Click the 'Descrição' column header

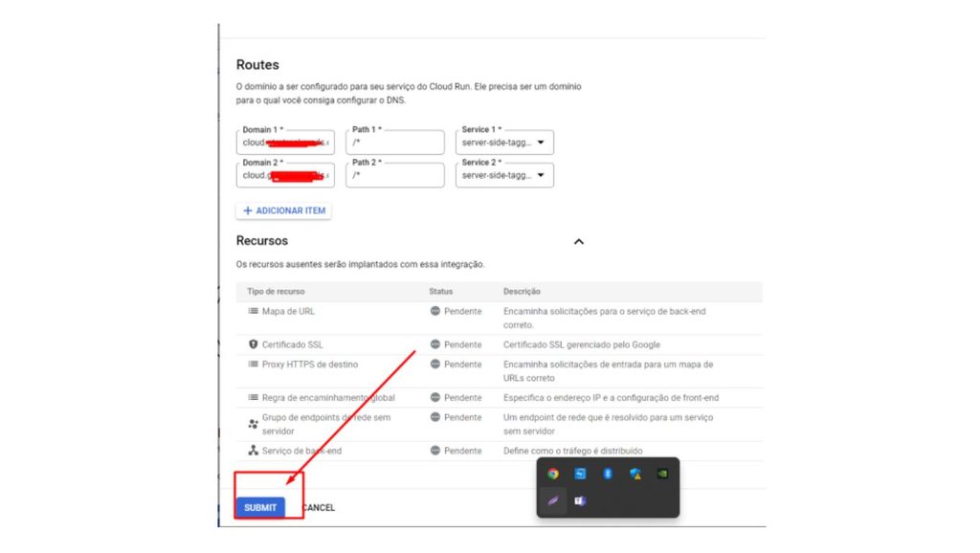pyautogui.click(x=522, y=291)
